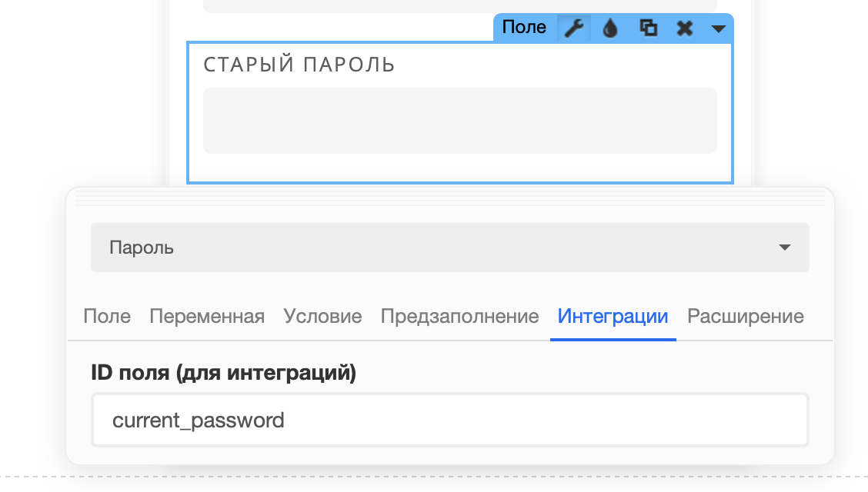Open the 'Переменная' tab
Image resolution: width=868 pixels, height=492 pixels.
207,316
